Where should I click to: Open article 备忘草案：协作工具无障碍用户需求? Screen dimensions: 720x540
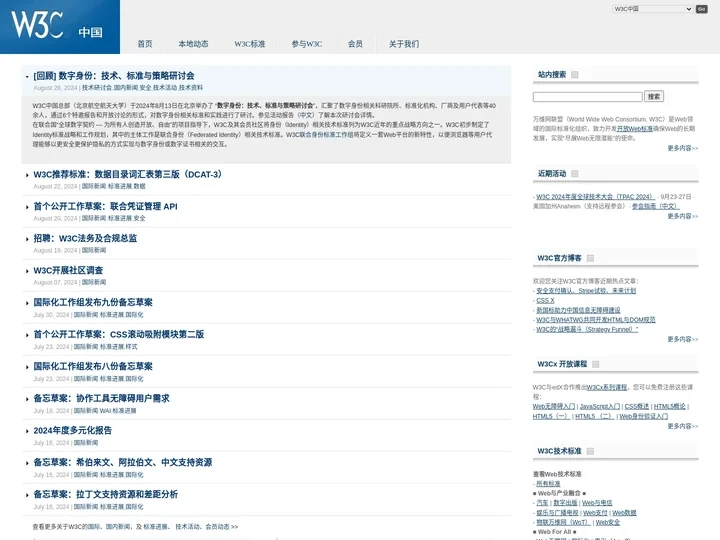[101, 398]
